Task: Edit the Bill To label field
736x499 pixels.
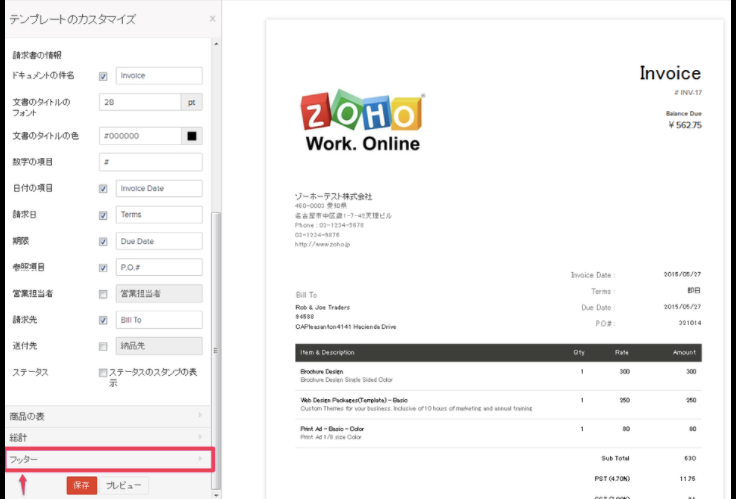Action: click(159, 320)
